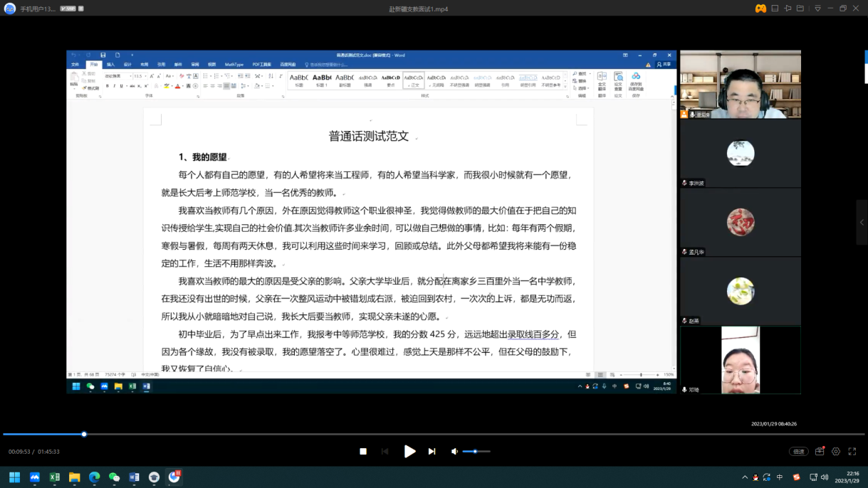Open Microsoft Edge from the taskbar
Viewport: 868px width, 488px height.
click(95, 477)
